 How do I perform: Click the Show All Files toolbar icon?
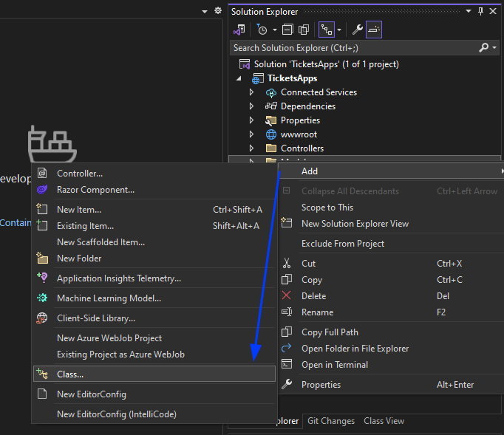(x=304, y=30)
